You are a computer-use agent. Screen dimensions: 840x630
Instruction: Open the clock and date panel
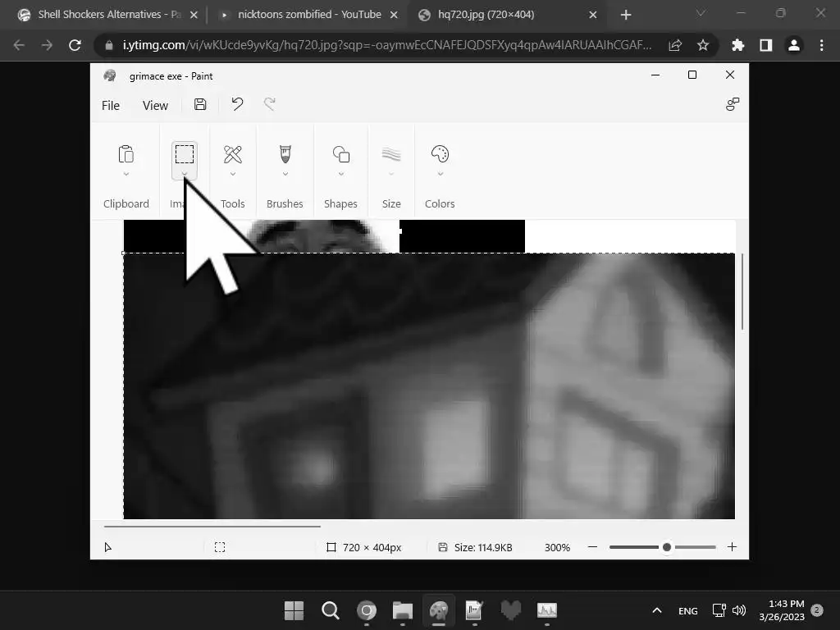click(x=782, y=610)
